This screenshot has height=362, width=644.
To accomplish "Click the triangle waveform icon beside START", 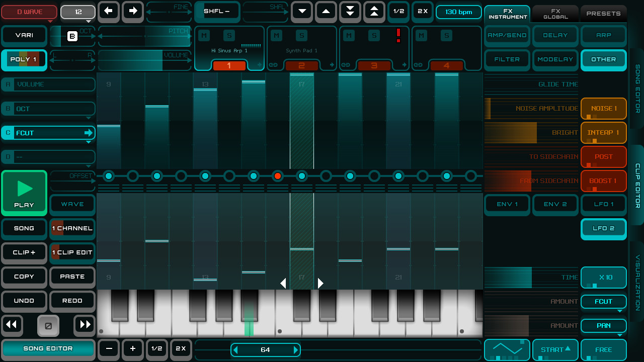I will pos(507,349).
